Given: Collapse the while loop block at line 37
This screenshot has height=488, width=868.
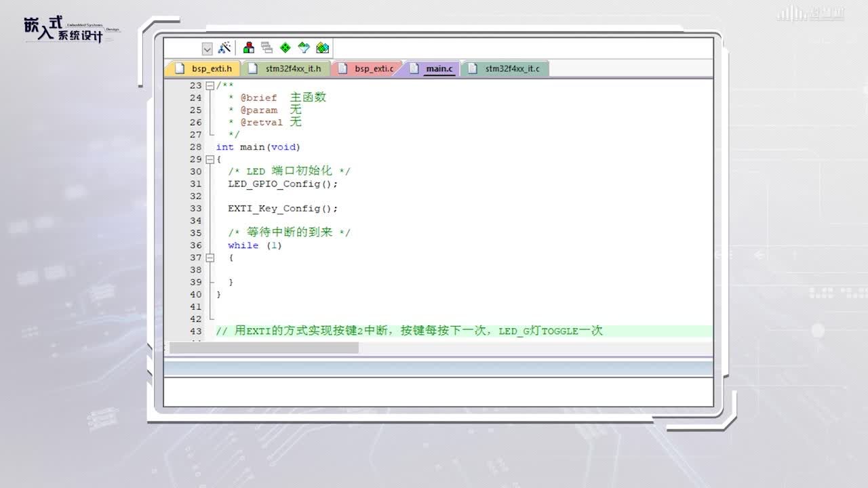Looking at the screenshot, I should [210, 258].
